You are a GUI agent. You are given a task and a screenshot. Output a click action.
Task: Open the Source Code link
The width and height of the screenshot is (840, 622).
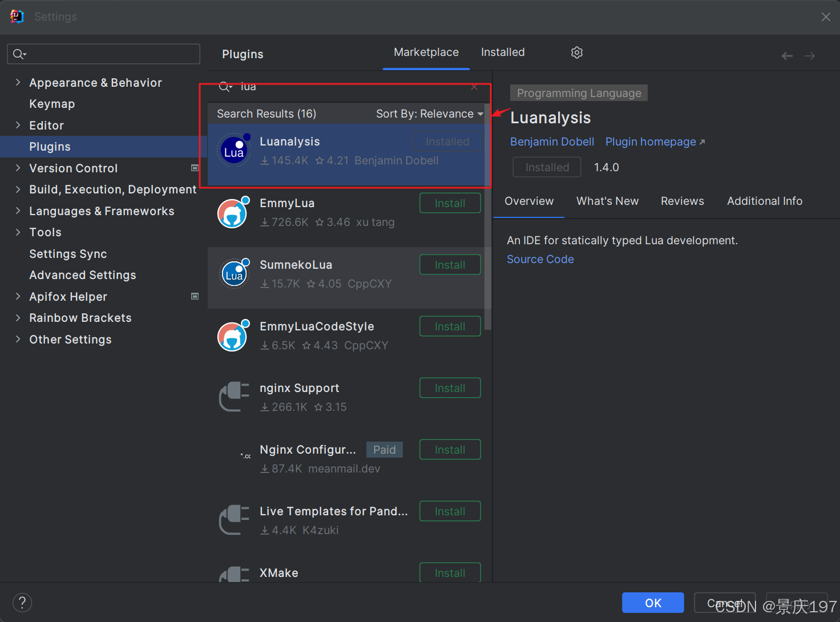(540, 259)
